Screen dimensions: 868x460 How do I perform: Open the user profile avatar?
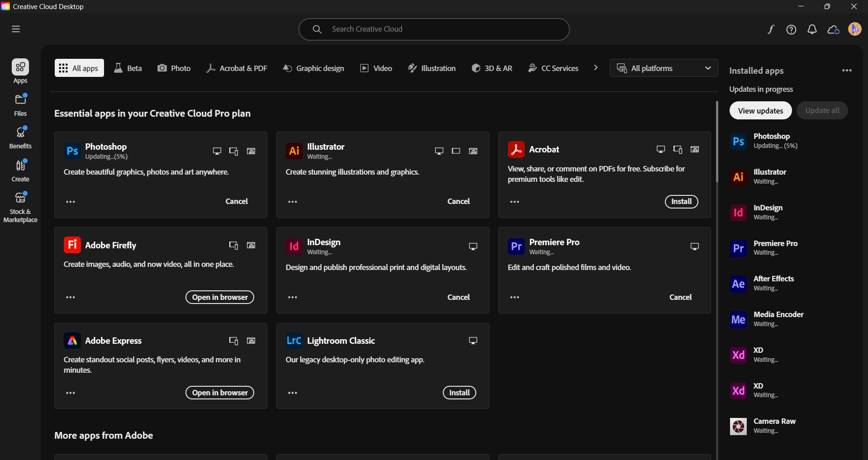(854, 29)
